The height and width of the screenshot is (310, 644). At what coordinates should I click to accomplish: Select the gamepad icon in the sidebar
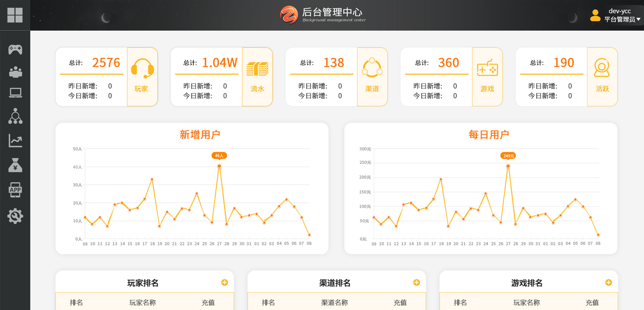(15, 50)
